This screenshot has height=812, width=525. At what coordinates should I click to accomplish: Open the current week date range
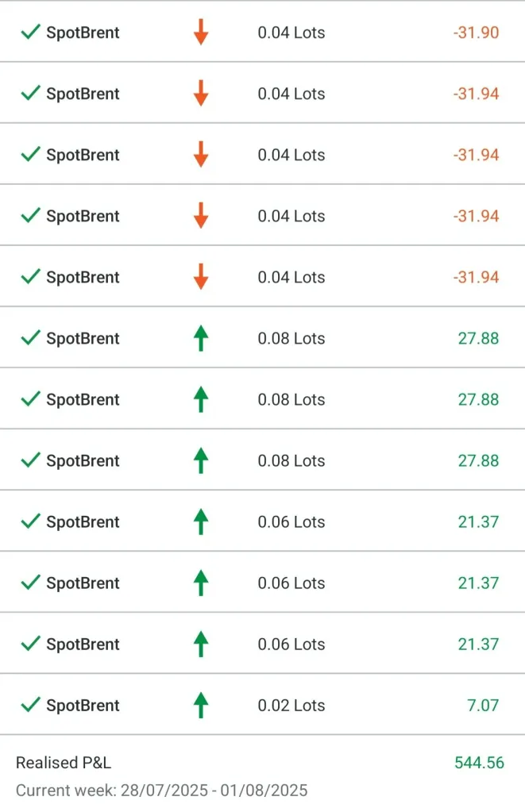coord(161,791)
